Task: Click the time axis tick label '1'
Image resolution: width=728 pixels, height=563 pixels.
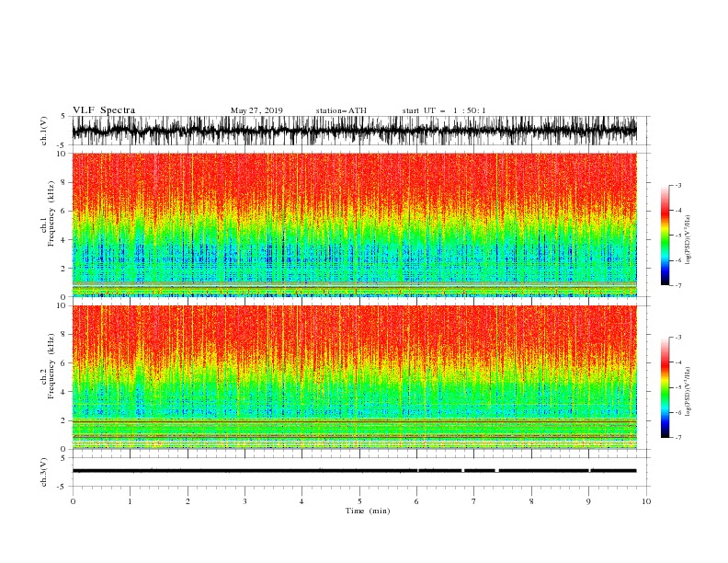Action: click(x=130, y=501)
